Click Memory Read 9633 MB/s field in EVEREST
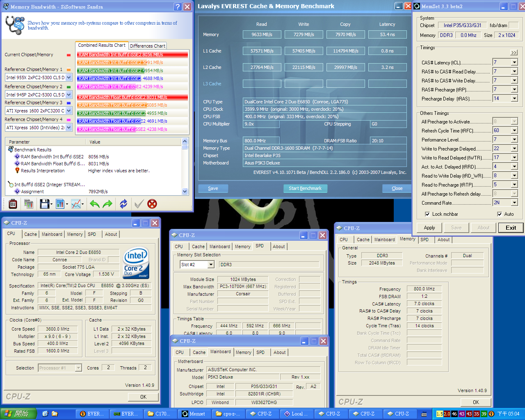Image resolution: width=525 pixels, height=420 pixels. [262, 34]
